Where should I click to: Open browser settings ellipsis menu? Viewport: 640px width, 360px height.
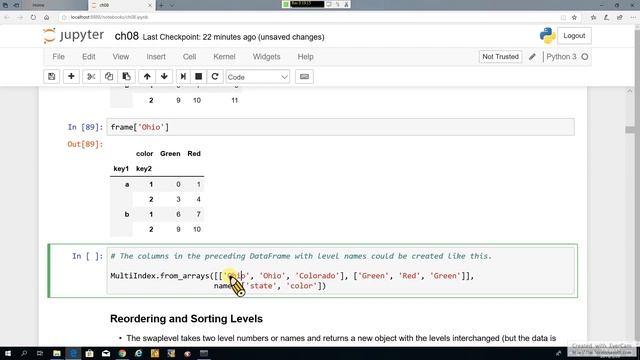coord(633,17)
